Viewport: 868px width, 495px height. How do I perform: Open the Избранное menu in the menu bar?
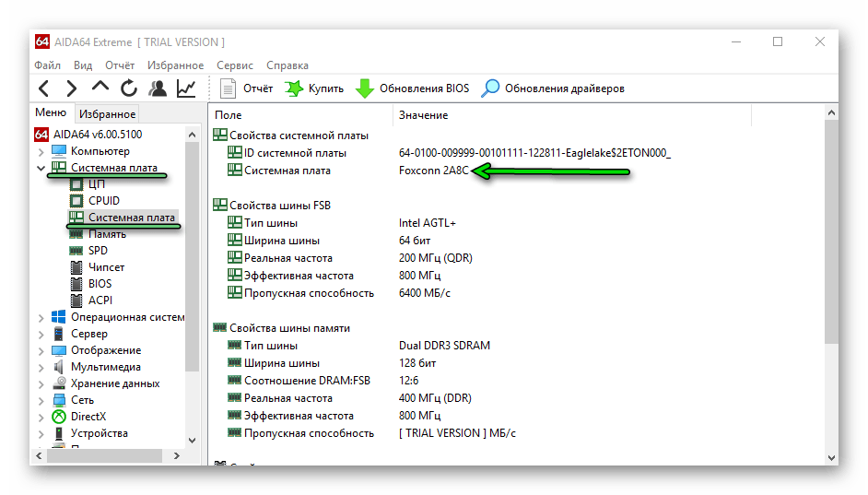175,65
